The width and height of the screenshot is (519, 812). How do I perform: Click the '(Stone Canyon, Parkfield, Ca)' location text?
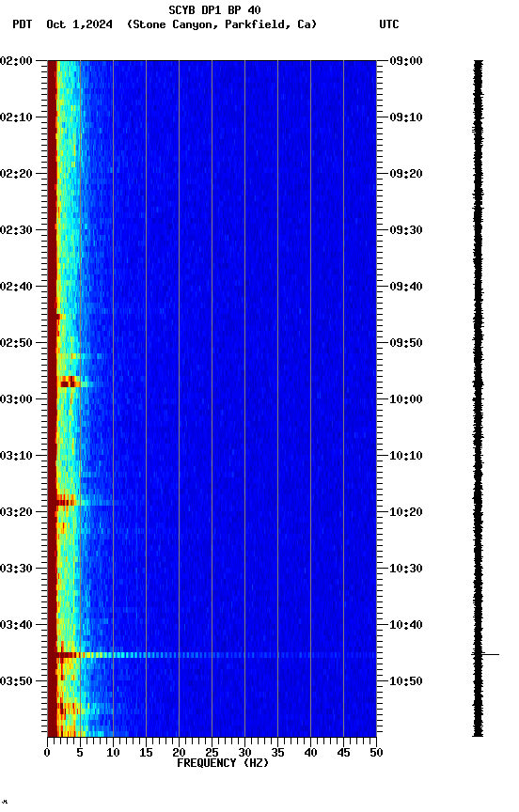tap(222, 24)
